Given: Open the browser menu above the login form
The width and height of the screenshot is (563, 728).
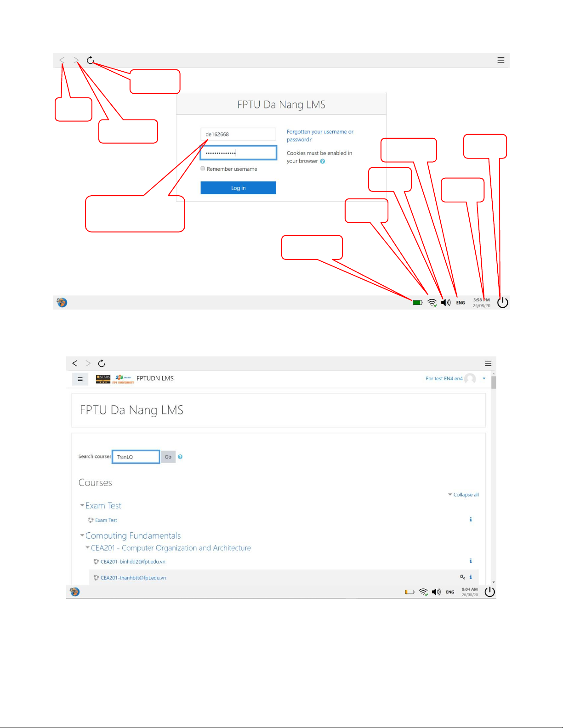Looking at the screenshot, I should [x=501, y=60].
